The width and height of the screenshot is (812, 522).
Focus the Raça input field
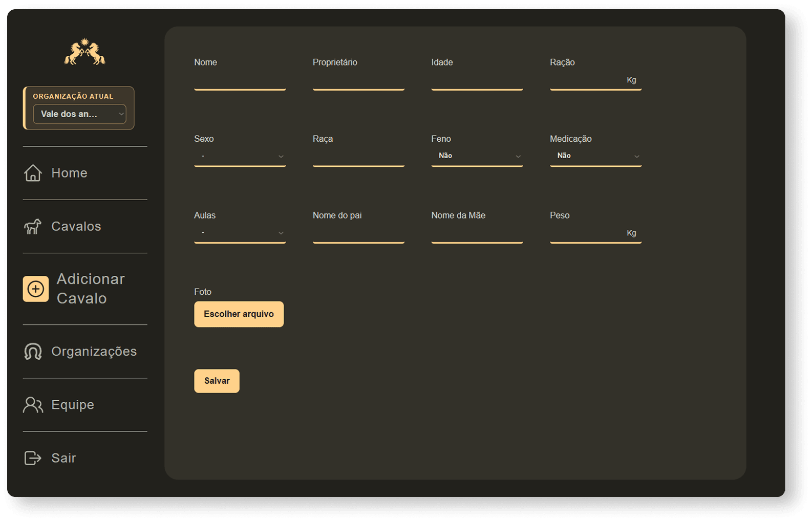pos(358,157)
